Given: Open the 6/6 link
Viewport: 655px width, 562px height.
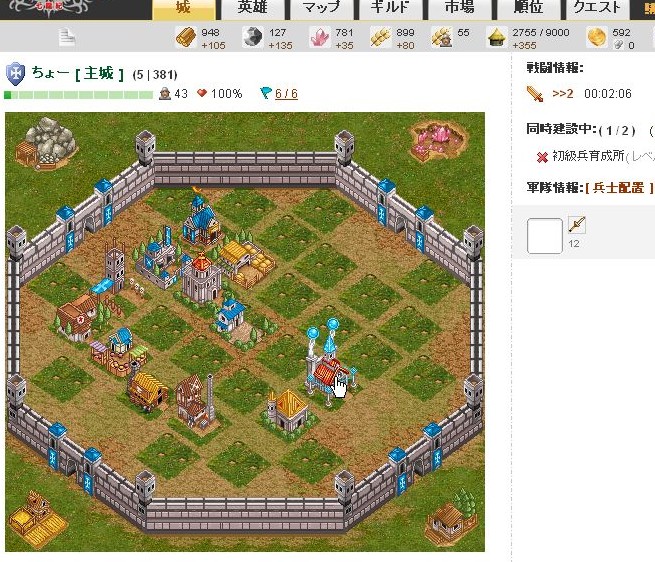Looking at the screenshot, I should [286, 94].
